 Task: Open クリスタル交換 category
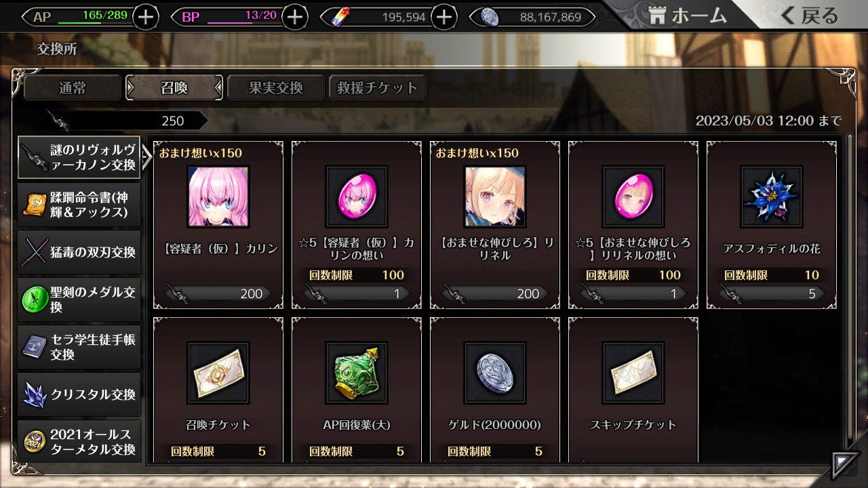(79, 394)
